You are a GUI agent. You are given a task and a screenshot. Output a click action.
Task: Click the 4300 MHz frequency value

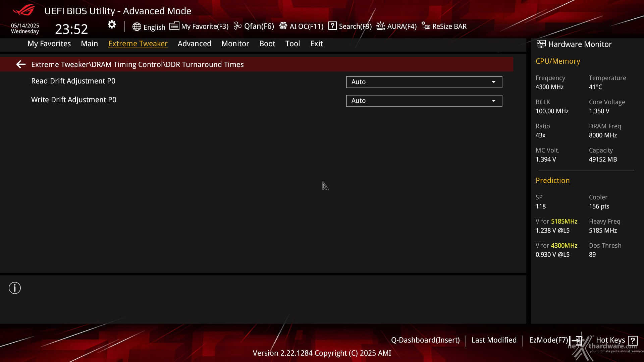[x=549, y=87]
